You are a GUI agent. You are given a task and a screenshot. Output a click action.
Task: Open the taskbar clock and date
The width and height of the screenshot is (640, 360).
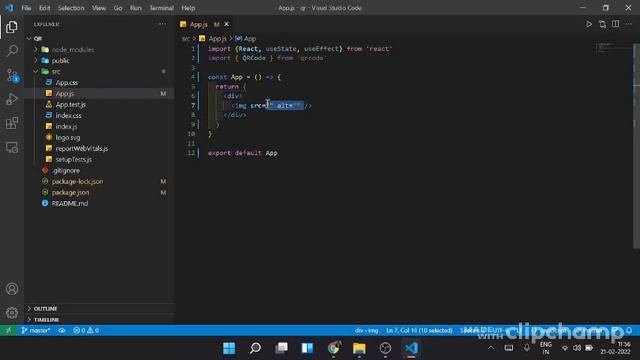point(616,348)
